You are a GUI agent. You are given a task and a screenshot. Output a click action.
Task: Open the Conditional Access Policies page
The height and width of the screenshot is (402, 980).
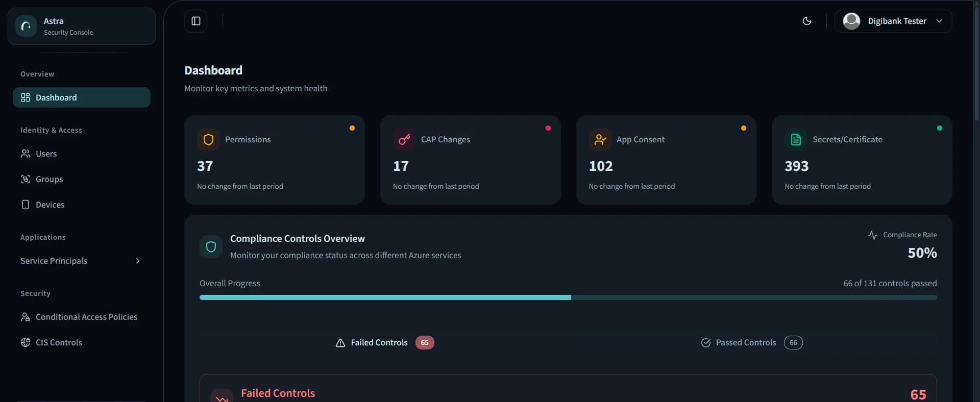(x=86, y=317)
